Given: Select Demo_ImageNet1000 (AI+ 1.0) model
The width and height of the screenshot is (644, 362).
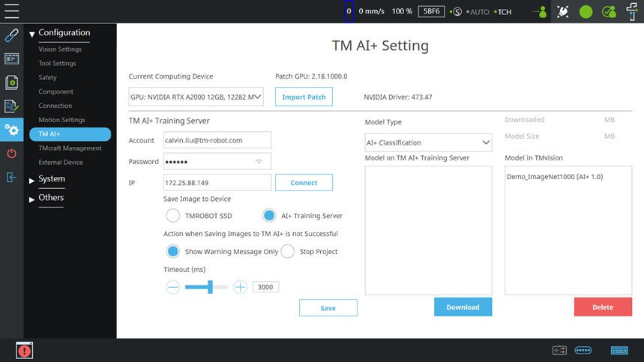Looking at the screenshot, I should 555,177.
